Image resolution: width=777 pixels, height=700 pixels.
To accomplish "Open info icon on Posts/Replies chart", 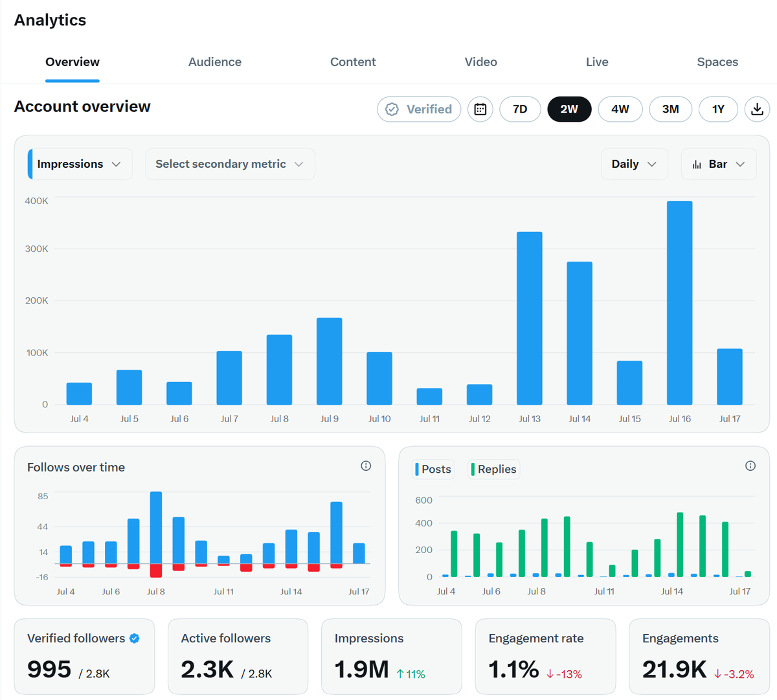I will 750,466.
